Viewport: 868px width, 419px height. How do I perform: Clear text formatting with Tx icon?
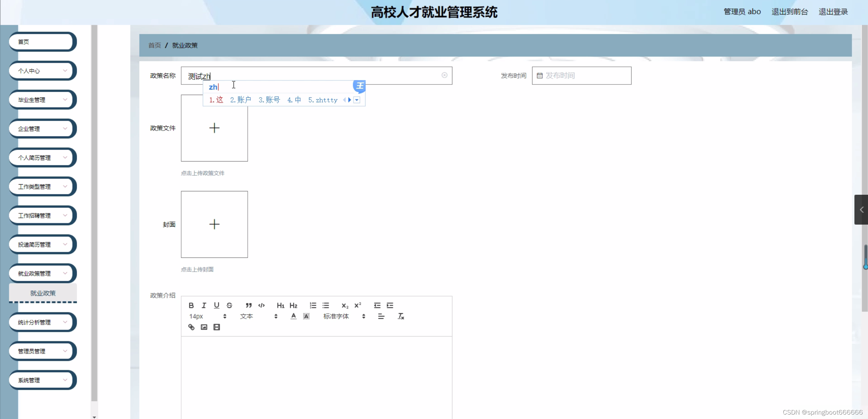point(401,316)
